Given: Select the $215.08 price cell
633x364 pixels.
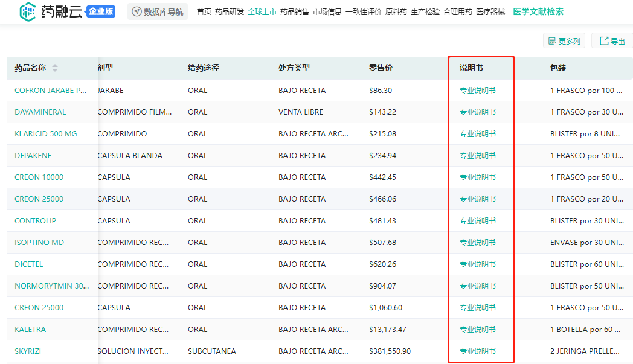Looking at the screenshot, I should pos(382,134).
